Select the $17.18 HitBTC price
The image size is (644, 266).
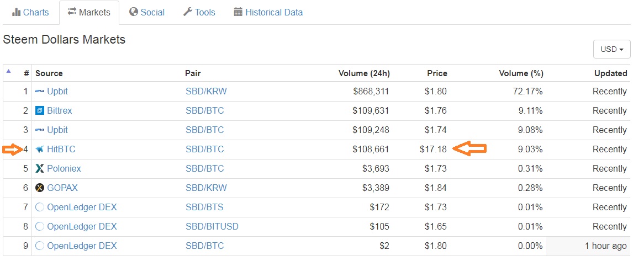point(434,149)
